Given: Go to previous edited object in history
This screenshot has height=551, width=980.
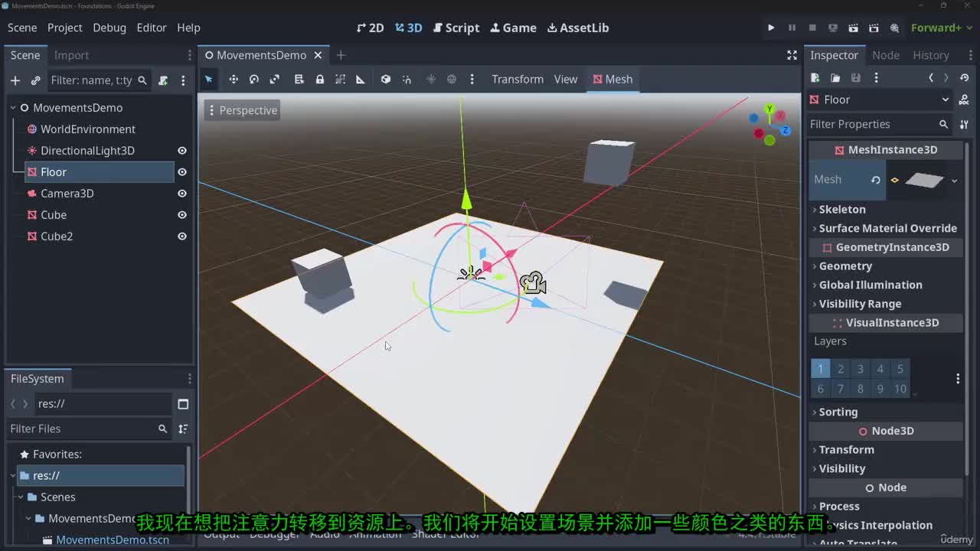Looking at the screenshot, I should 931,78.
